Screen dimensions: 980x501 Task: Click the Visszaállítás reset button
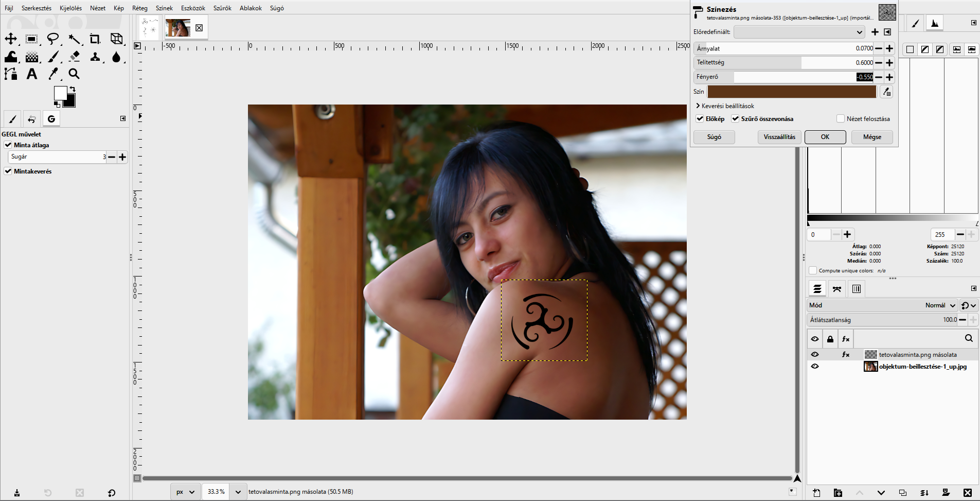click(779, 137)
